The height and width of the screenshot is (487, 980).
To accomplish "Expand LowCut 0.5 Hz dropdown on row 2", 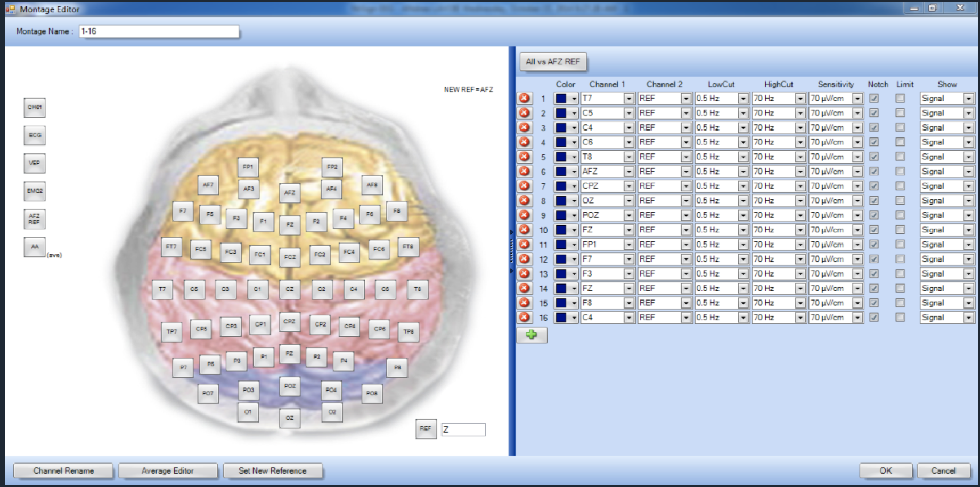I will [743, 113].
